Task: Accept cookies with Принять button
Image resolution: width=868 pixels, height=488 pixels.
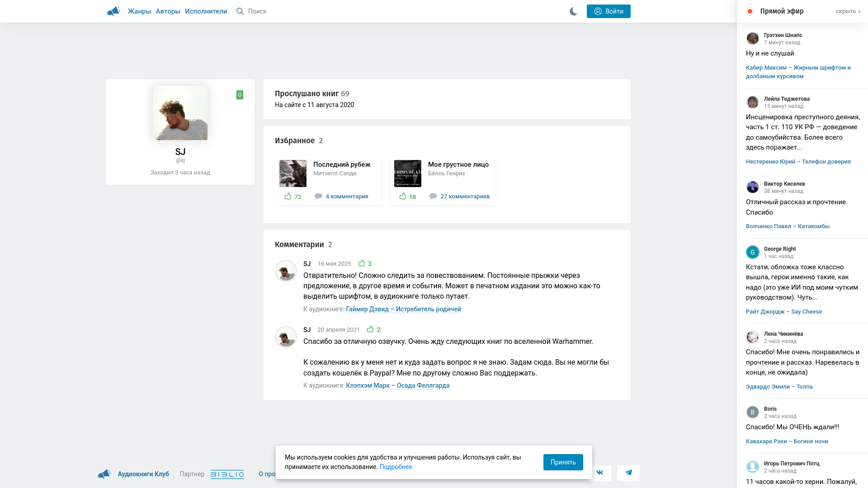Action: click(563, 462)
